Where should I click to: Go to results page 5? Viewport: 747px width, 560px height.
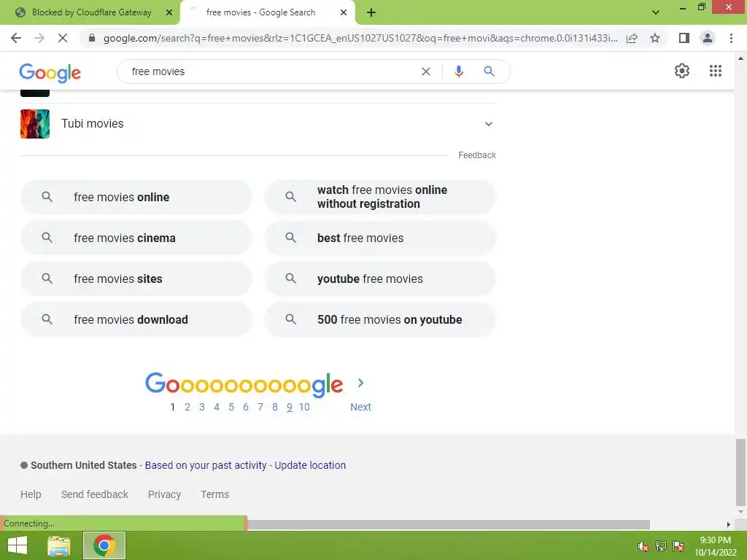tap(231, 407)
